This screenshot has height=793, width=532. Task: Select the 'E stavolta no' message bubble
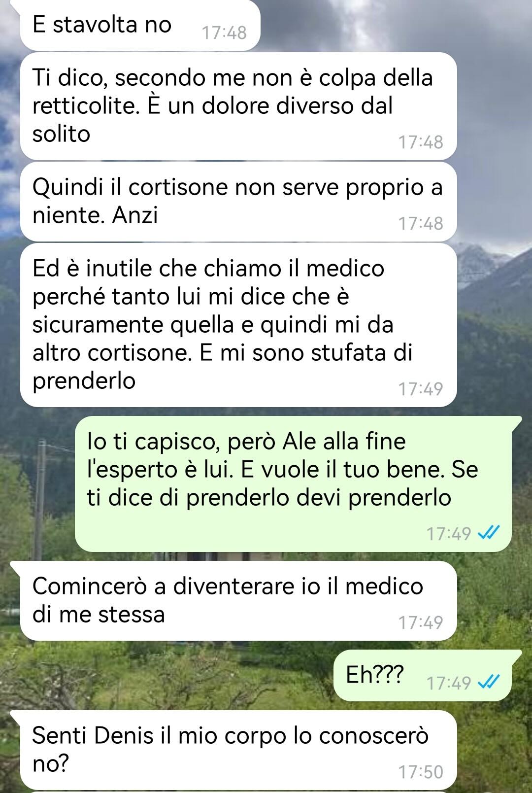(x=140, y=25)
